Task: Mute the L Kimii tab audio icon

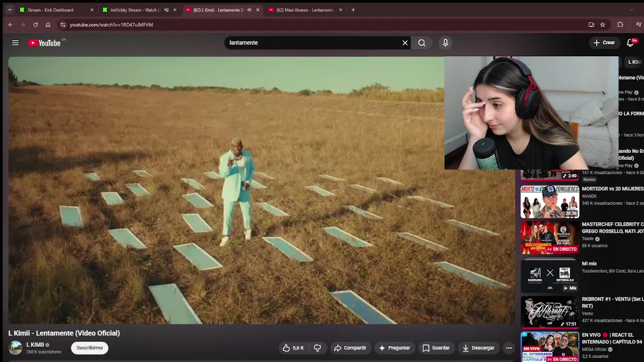Action: 249,10
